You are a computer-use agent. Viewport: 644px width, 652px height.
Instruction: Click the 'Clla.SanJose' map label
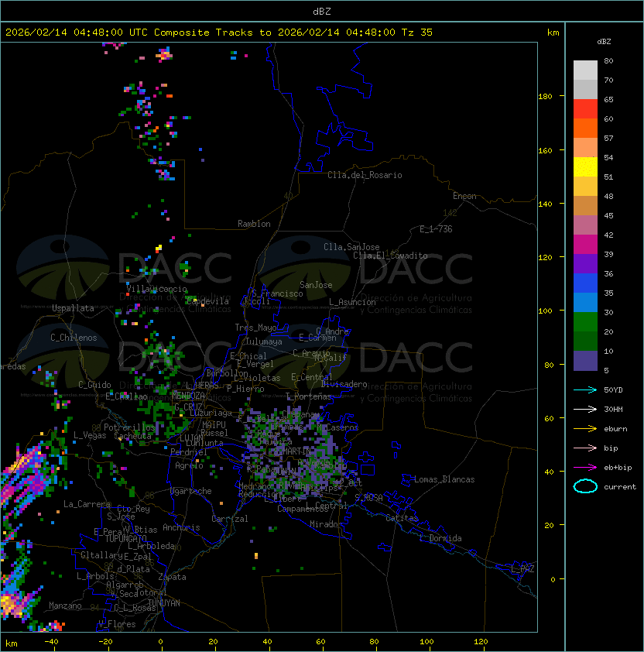[x=351, y=247]
